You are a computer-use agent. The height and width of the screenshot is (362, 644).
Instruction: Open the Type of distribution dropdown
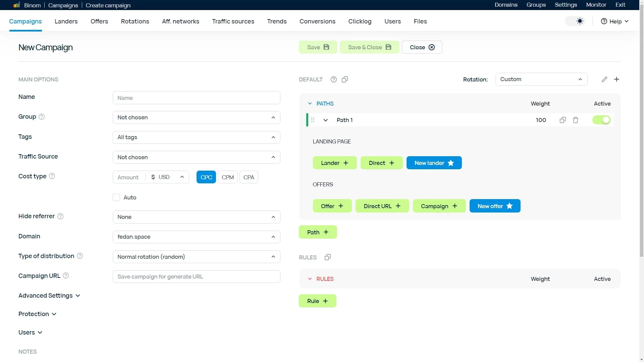coord(197,257)
